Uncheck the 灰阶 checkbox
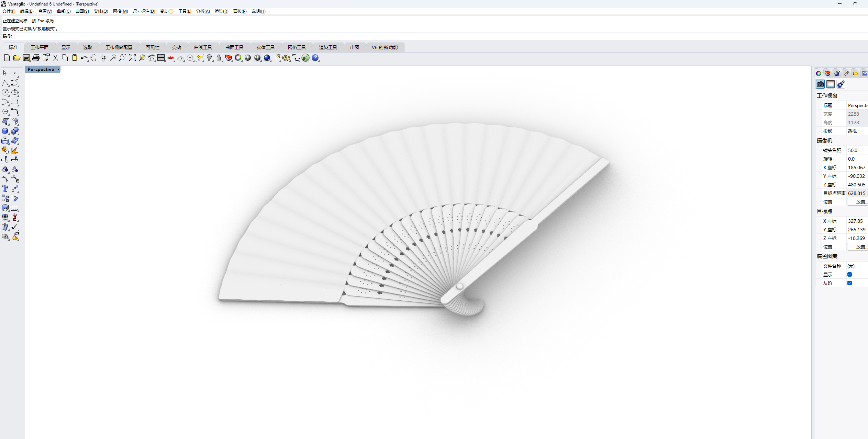Image resolution: width=868 pixels, height=439 pixels. click(849, 283)
